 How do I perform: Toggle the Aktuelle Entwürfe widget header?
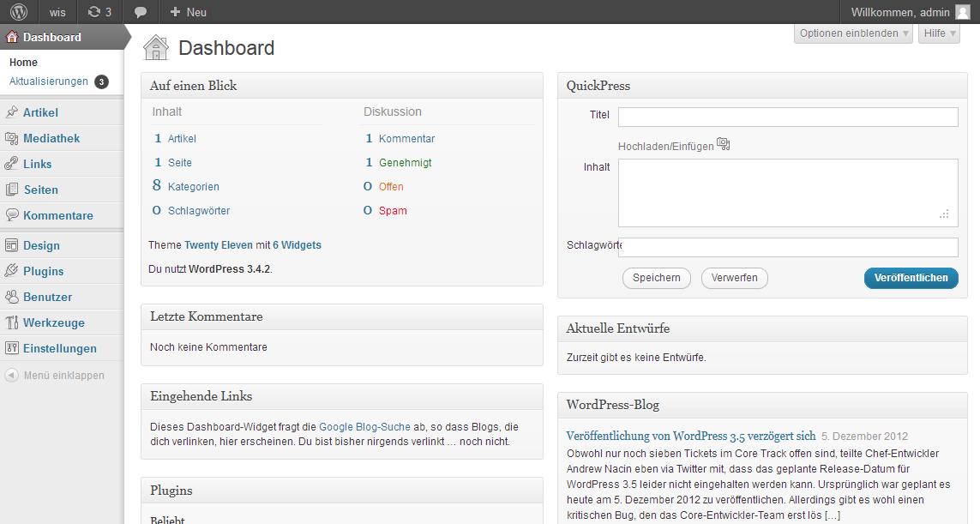[762, 328]
